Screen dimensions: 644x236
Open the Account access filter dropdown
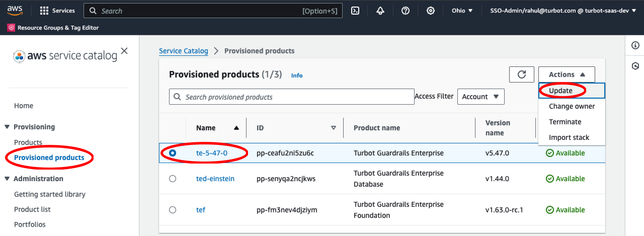point(480,96)
